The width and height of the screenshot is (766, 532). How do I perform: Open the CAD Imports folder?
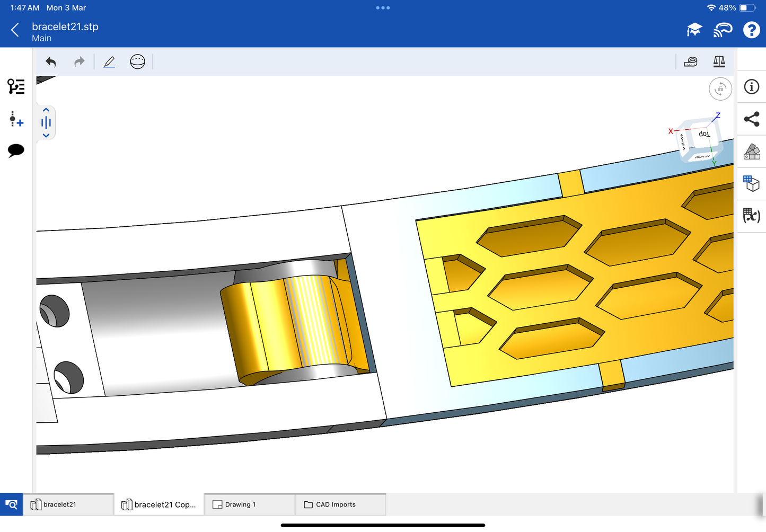click(x=340, y=504)
